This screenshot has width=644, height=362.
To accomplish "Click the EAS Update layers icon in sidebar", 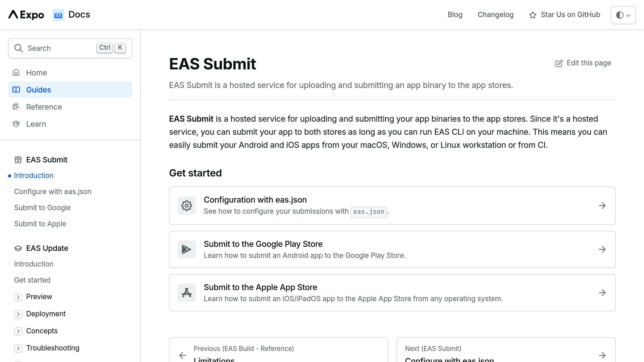I will coord(18,248).
